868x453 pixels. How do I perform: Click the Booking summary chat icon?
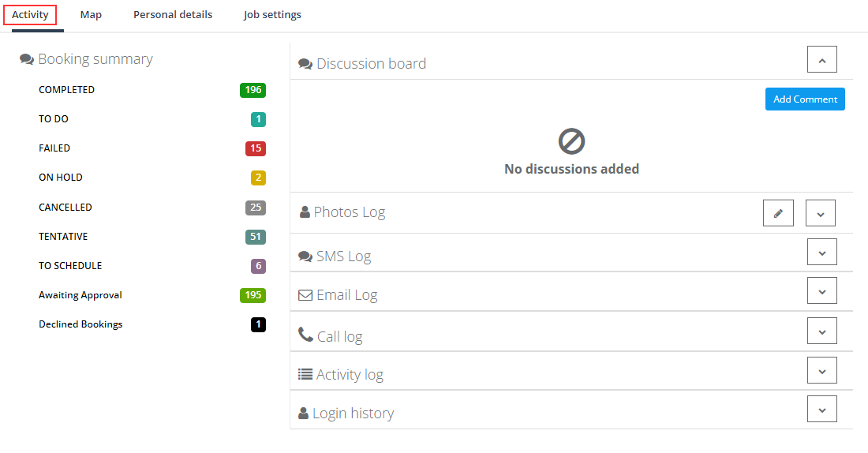coord(27,59)
